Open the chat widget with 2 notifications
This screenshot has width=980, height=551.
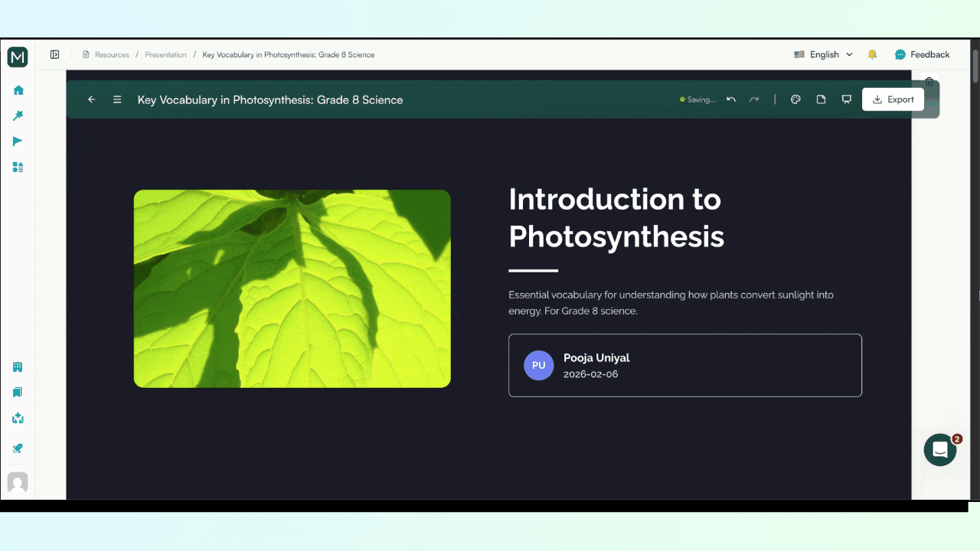(939, 449)
